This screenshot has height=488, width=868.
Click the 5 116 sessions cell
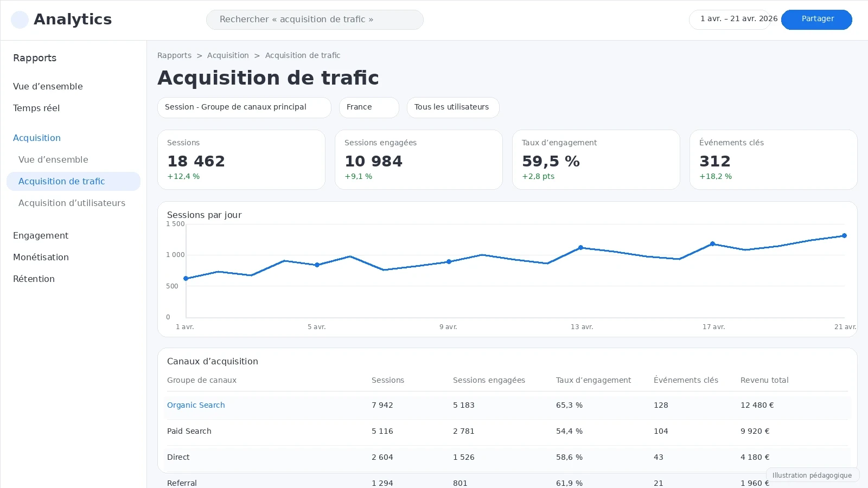(x=382, y=431)
